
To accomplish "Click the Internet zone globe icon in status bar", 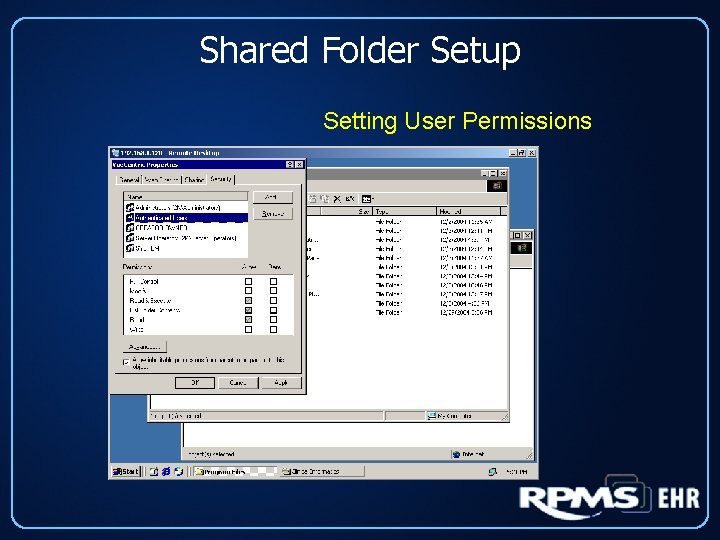I will coord(456,454).
